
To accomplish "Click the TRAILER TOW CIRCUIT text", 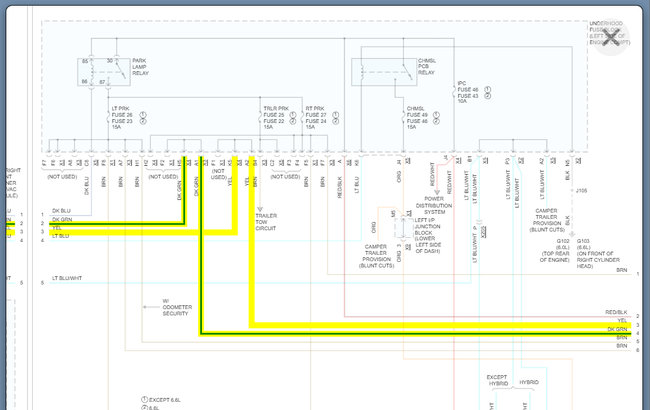I will tap(266, 222).
